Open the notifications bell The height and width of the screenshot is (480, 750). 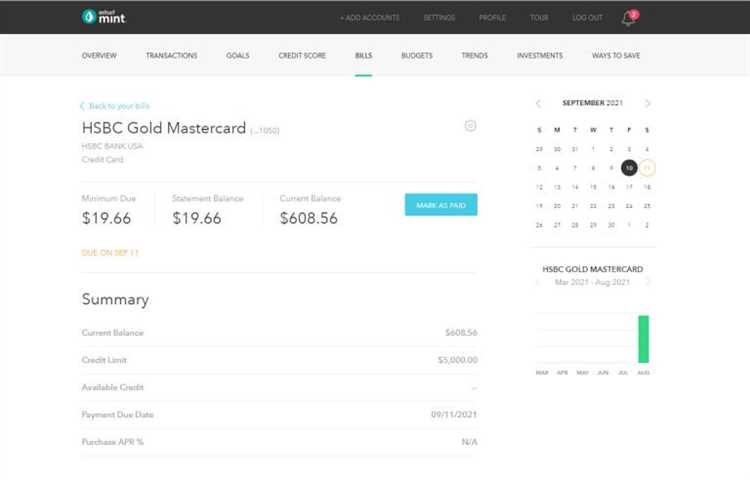pyautogui.click(x=629, y=18)
